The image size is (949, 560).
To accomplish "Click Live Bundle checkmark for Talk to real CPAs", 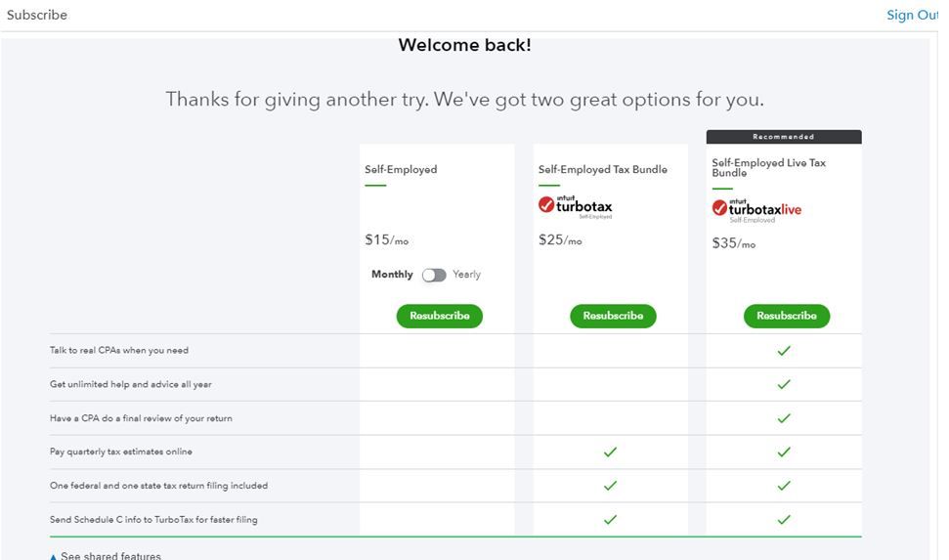I will tap(784, 351).
